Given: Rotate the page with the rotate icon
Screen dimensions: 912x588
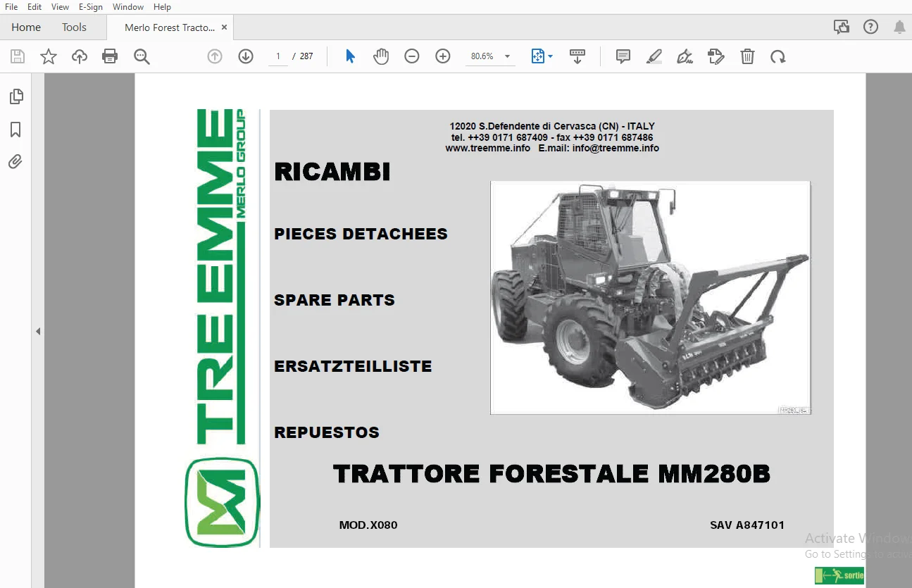Looking at the screenshot, I should (x=778, y=56).
